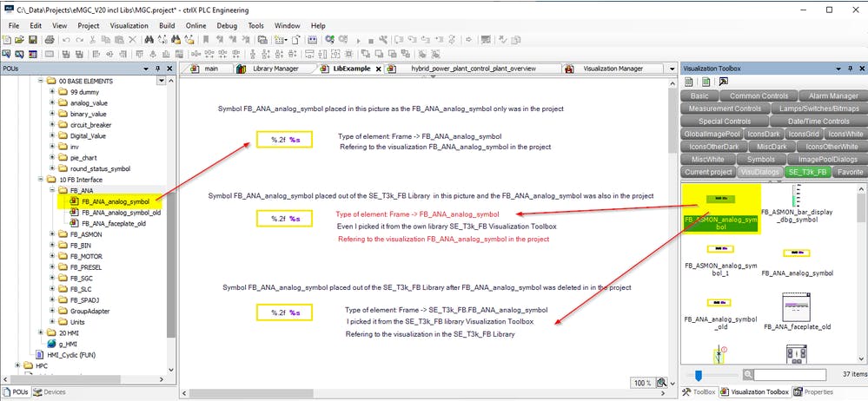
Task: Click the New file toolbar icon
Action: 8,40
